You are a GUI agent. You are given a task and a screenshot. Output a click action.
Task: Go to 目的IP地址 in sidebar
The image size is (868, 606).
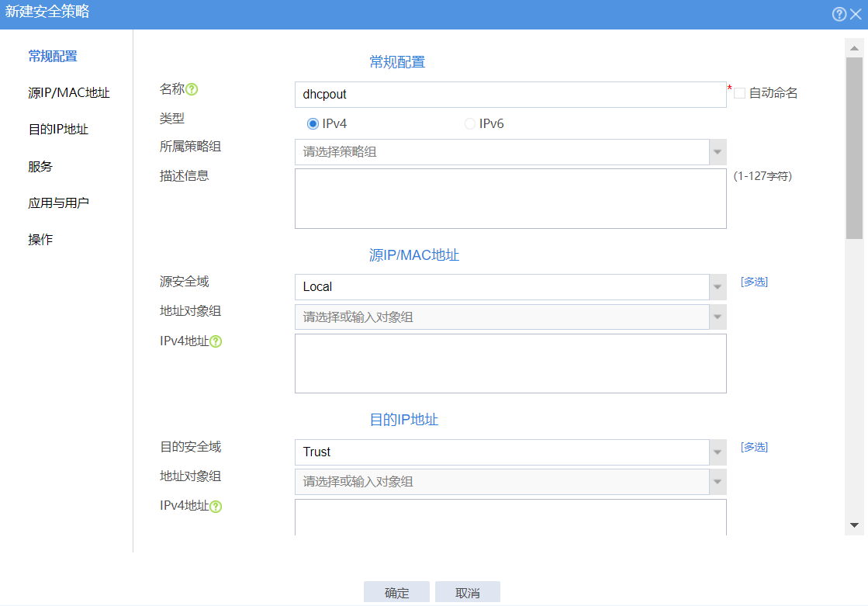click(x=58, y=129)
